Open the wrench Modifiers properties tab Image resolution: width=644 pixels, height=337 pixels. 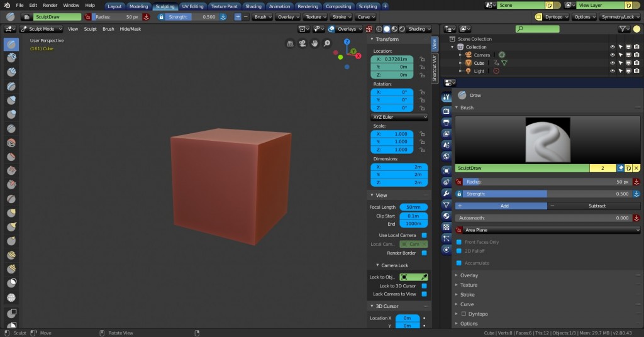pyautogui.click(x=447, y=193)
